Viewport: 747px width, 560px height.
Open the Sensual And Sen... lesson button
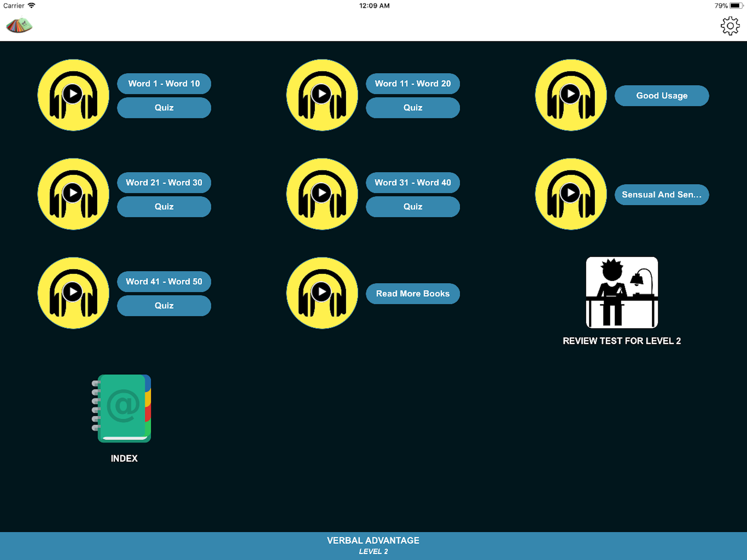click(662, 194)
